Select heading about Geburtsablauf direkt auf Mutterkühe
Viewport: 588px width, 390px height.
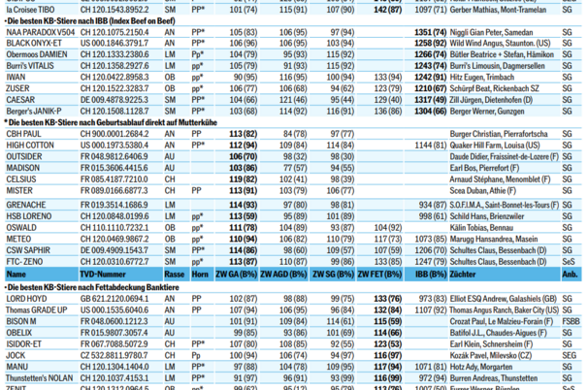111,122
